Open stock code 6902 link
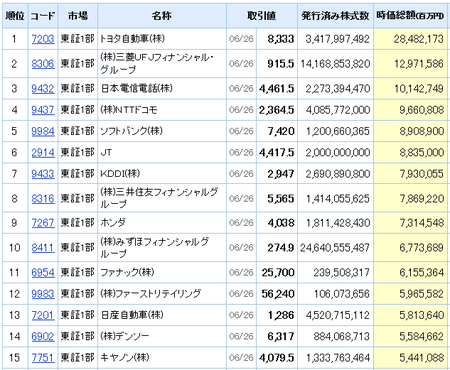Screen dimensions: 450x370 43,336
